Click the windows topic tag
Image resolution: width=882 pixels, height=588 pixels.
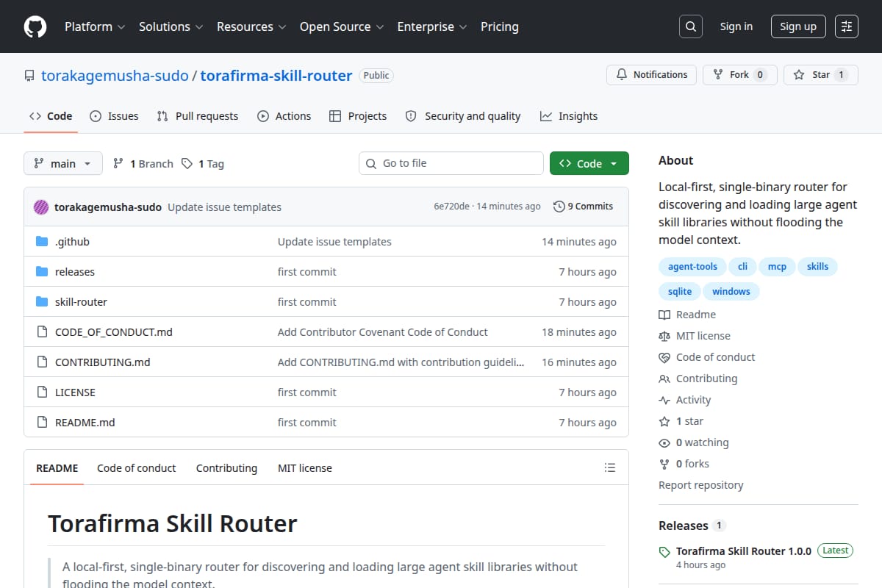coord(731,292)
